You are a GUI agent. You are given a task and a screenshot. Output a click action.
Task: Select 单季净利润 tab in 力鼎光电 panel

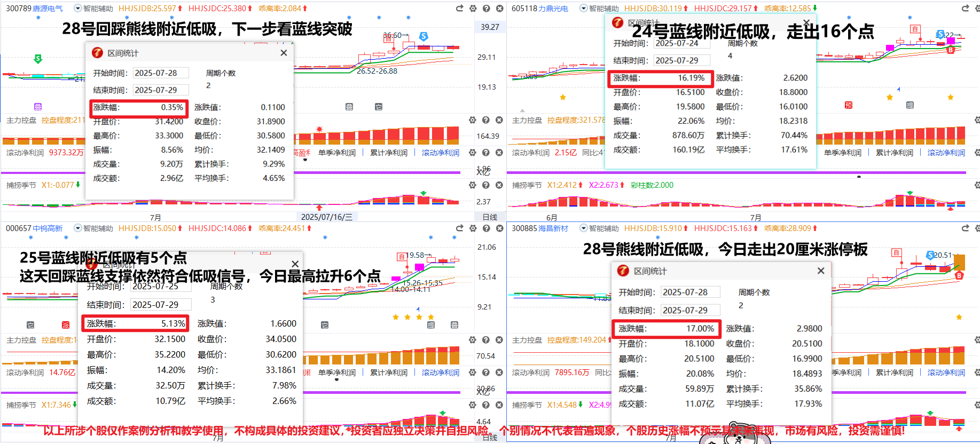(843, 153)
